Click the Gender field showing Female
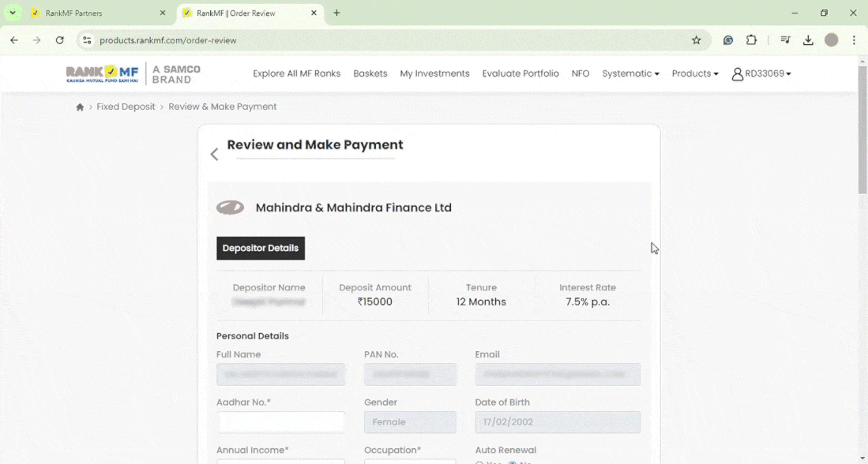The width and height of the screenshot is (868, 464). pos(410,422)
